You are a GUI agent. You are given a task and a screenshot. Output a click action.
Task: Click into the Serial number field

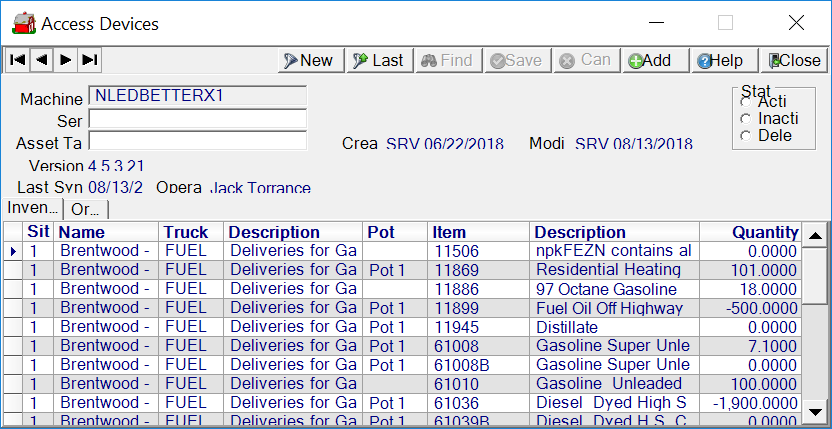coord(197,120)
